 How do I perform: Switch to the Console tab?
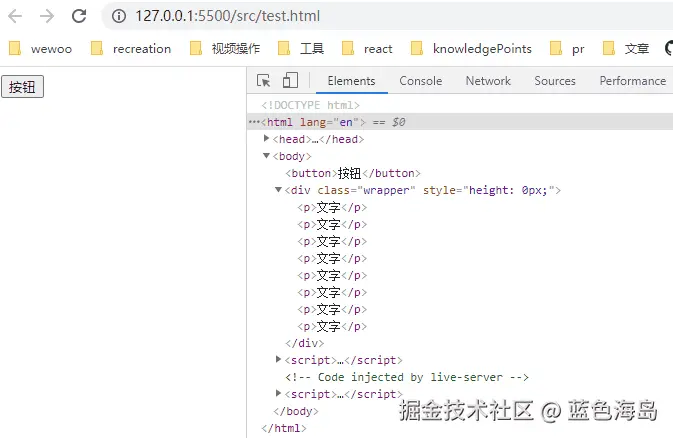coord(421,81)
